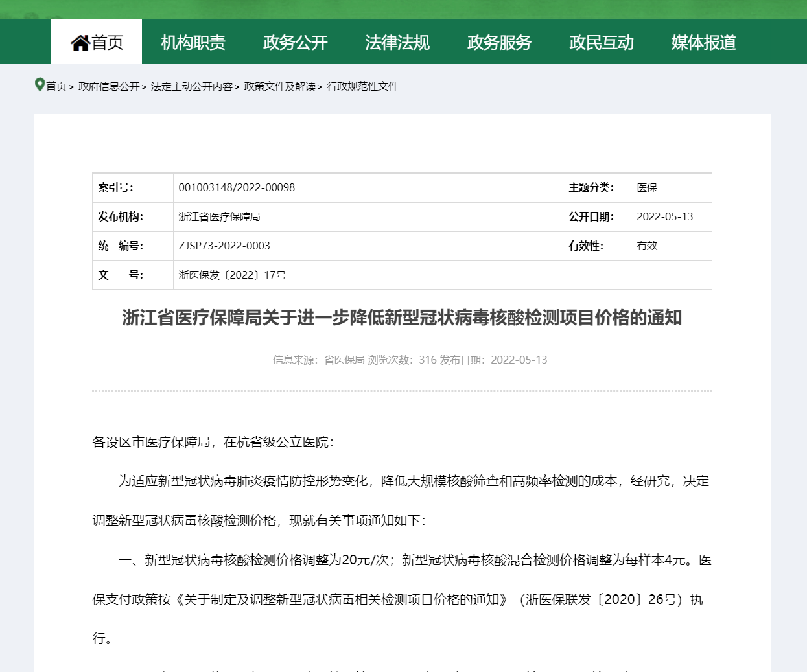Click unified number ZJSP73-2022-0003
Viewport: 807px width, 672px height.
224,246
